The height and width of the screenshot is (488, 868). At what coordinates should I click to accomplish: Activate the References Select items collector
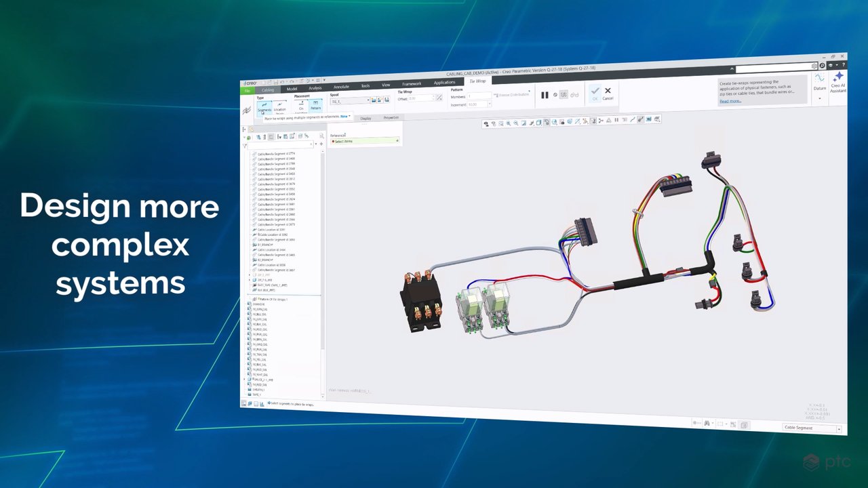tap(364, 141)
